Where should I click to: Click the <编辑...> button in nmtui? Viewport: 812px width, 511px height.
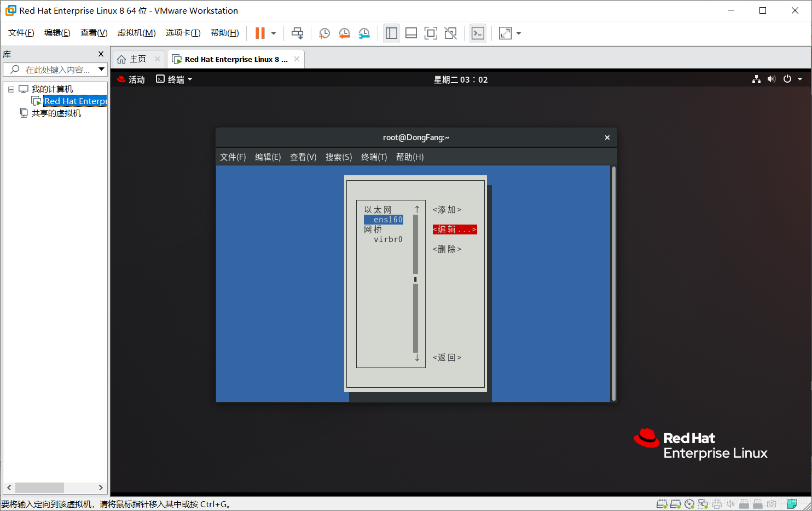click(x=455, y=229)
